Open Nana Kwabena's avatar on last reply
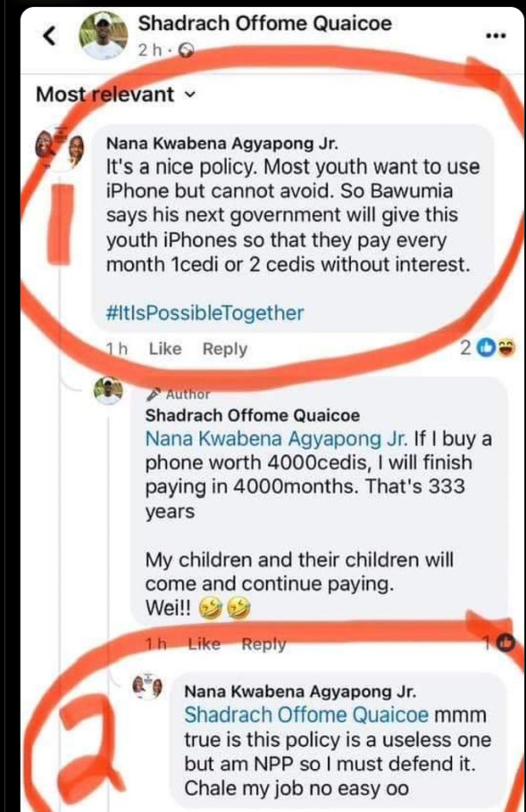The height and width of the screenshot is (812, 526). pos(147,687)
